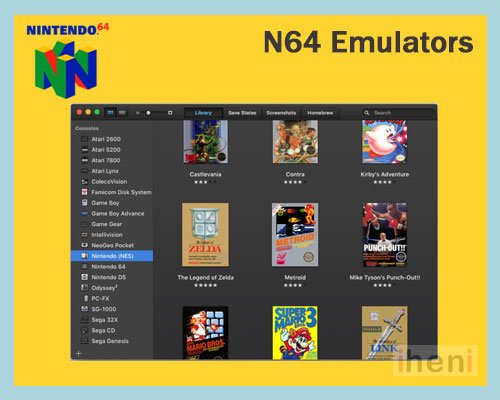Open the Save States tab

(242, 113)
